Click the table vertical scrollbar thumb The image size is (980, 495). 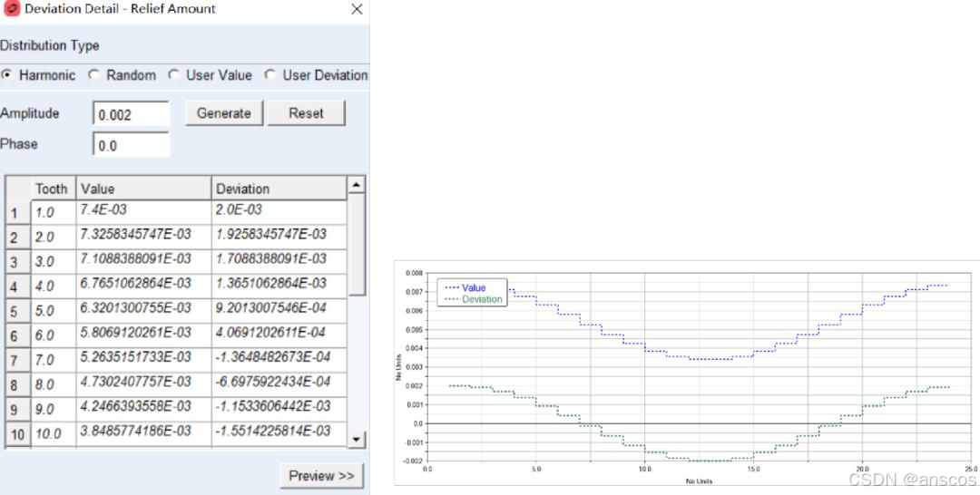[356, 244]
